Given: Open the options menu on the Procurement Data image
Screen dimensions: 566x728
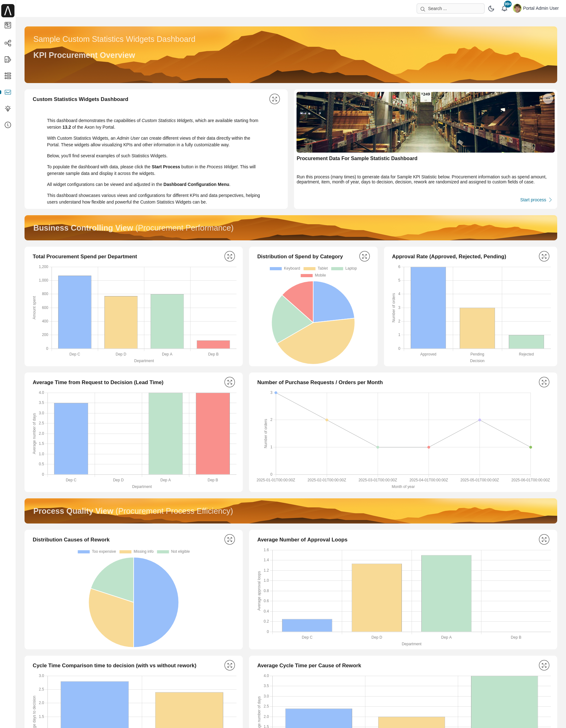Looking at the screenshot, I should [x=548, y=99].
